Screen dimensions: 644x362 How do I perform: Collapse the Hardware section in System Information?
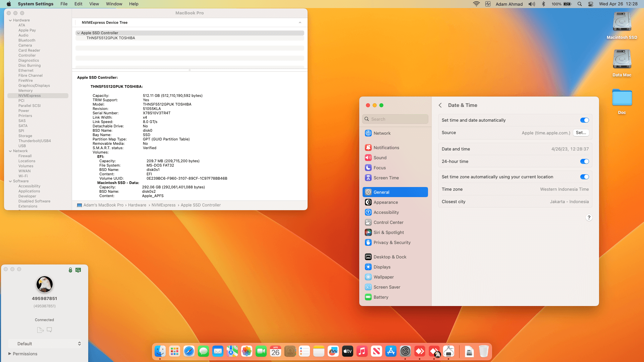tap(10, 20)
